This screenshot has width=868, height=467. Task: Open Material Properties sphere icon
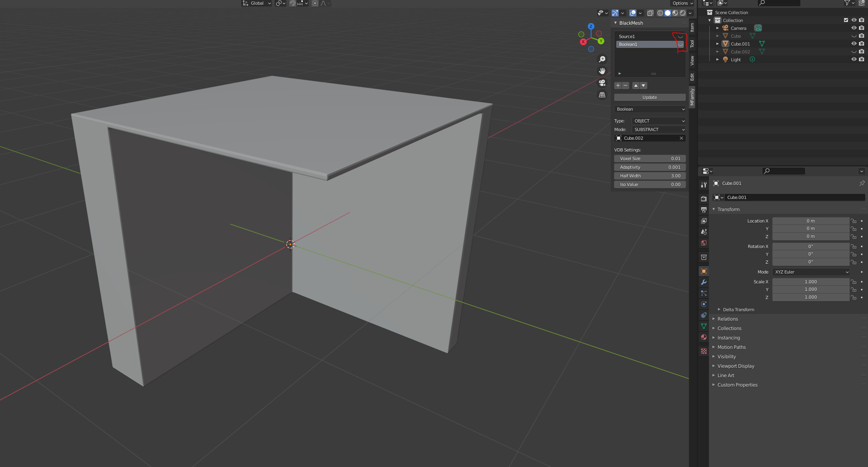(703, 337)
